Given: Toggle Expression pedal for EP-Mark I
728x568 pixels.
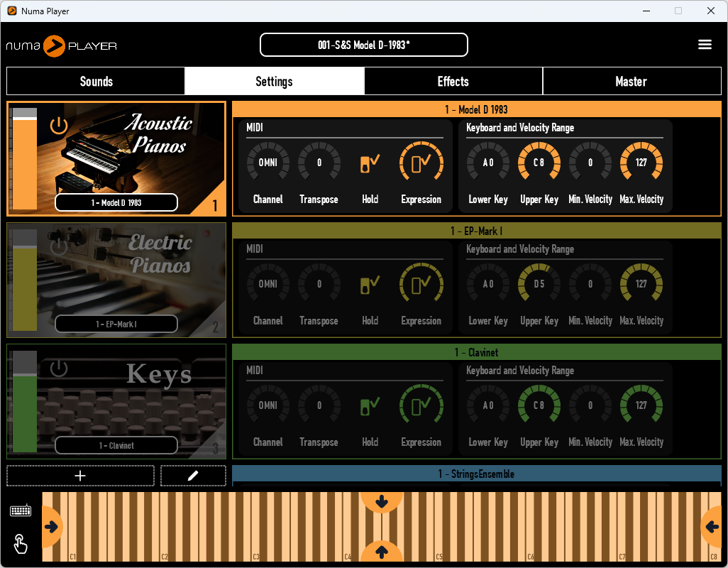Looking at the screenshot, I should point(421,284).
